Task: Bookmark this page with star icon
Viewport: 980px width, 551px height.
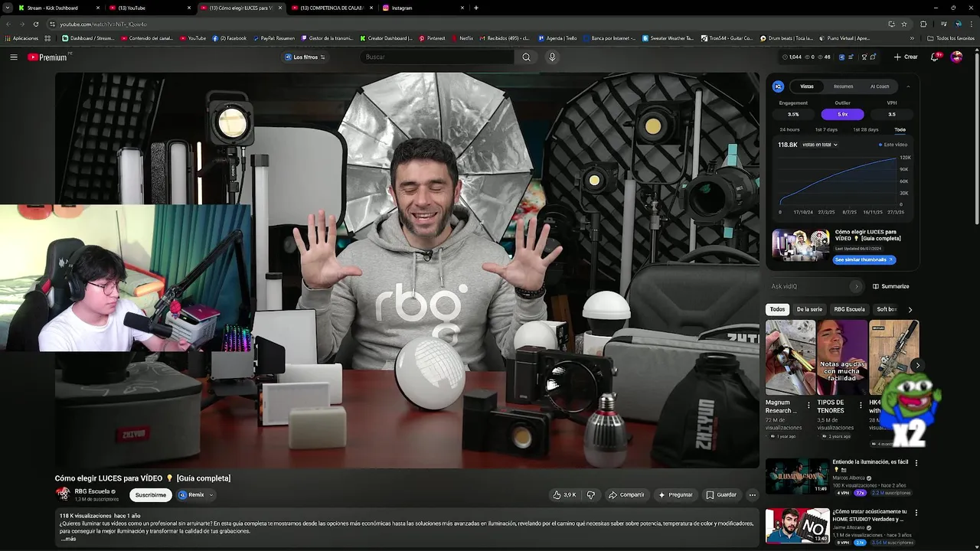Action: (904, 24)
